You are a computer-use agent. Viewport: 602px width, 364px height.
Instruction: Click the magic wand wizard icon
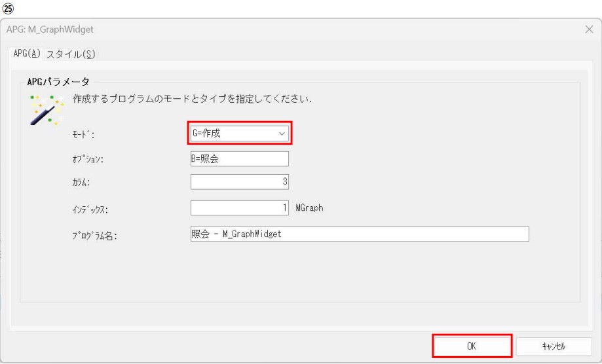pyautogui.click(x=46, y=109)
